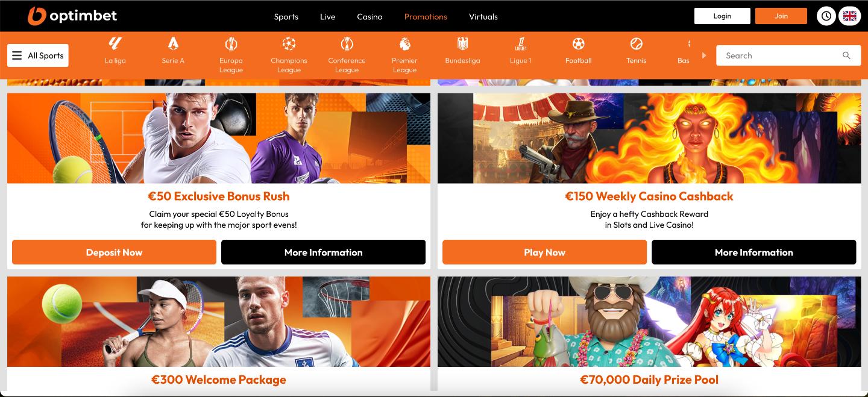Click the Login button
The width and height of the screenshot is (868, 397).
722,16
